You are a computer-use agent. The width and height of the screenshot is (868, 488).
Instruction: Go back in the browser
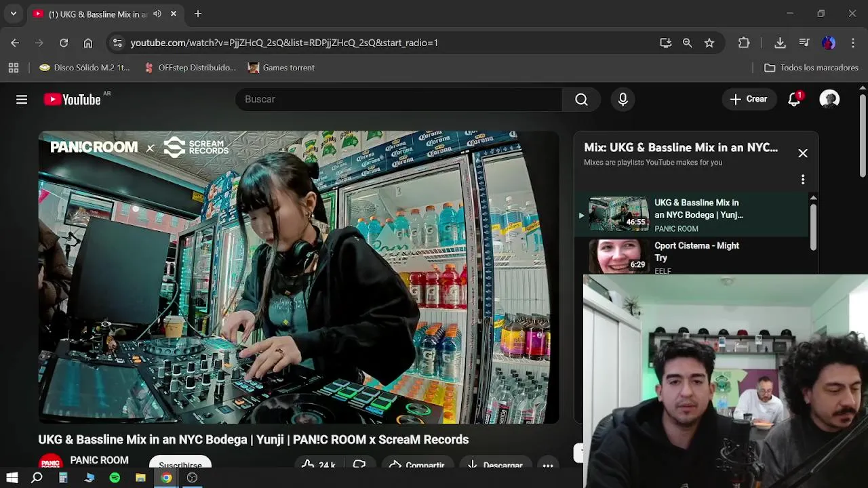15,43
